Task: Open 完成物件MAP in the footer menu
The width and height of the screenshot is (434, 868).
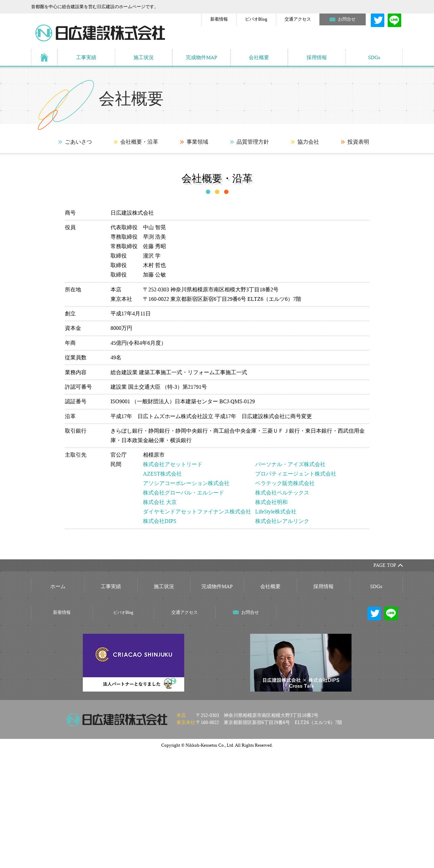Action: (x=217, y=586)
